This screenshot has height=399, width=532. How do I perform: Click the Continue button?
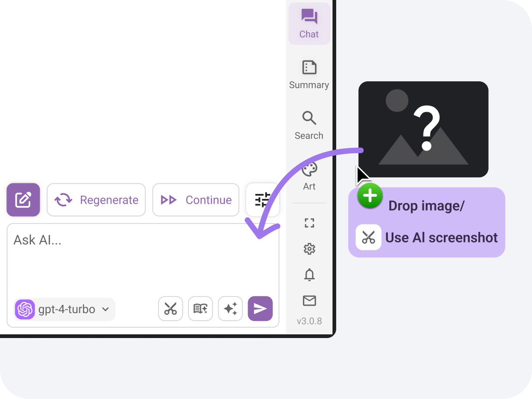[196, 200]
